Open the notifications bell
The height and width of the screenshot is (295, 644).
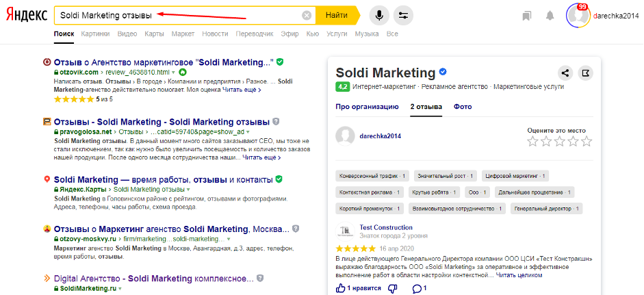pyautogui.click(x=550, y=15)
